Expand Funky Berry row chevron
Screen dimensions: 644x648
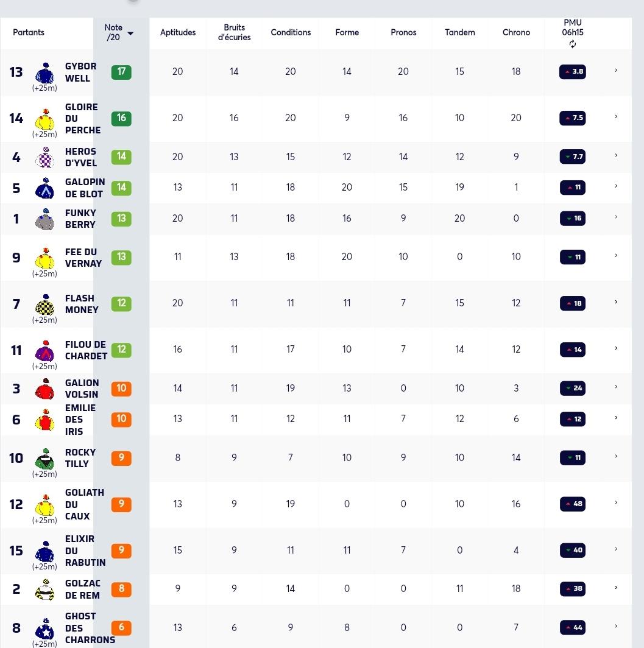(616, 217)
